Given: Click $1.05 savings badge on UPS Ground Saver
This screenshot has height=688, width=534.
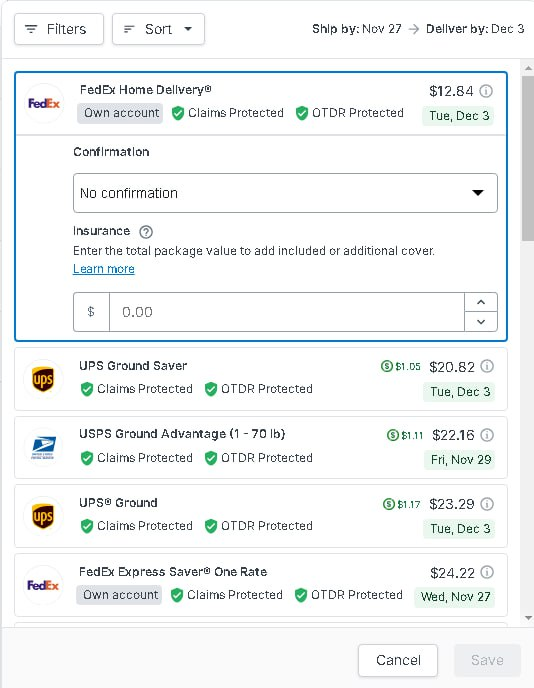Looking at the screenshot, I should [401, 366].
